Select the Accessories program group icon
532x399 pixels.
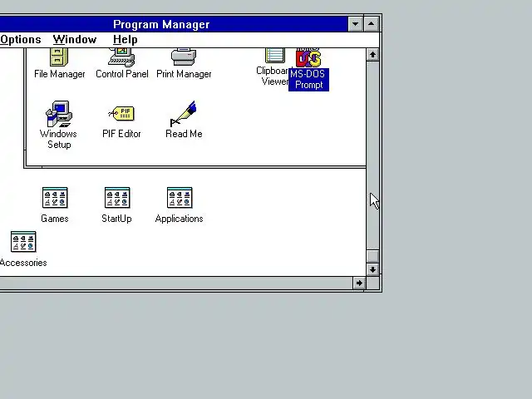coord(23,242)
